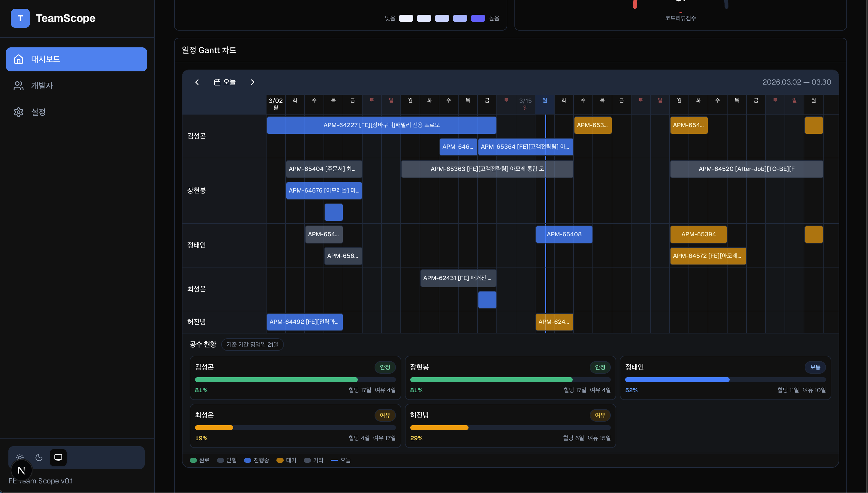Screen dimensions: 868x493
Task: Click the green 완료 legend dot
Action: point(193,460)
